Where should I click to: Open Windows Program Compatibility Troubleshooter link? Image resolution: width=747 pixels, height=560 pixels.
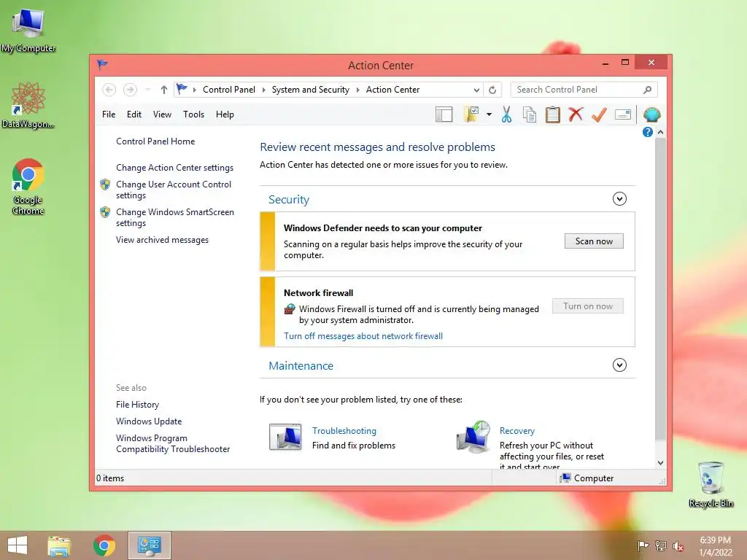point(172,443)
